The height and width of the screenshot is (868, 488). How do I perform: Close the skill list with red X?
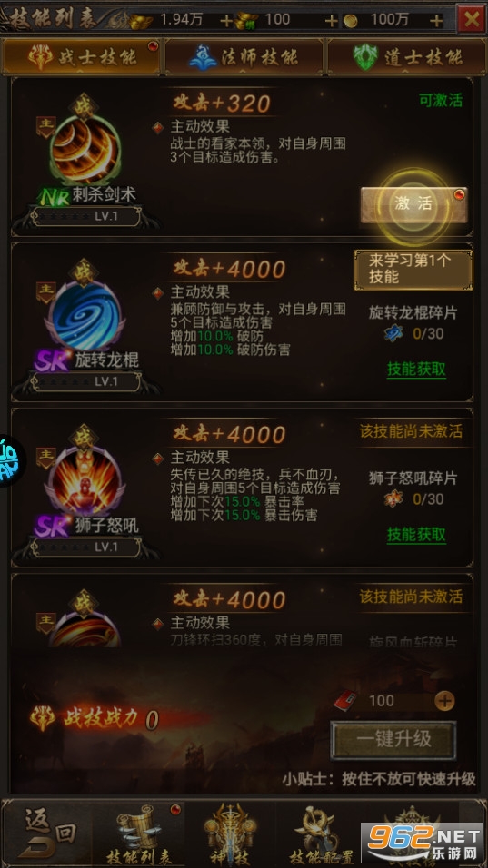click(471, 19)
